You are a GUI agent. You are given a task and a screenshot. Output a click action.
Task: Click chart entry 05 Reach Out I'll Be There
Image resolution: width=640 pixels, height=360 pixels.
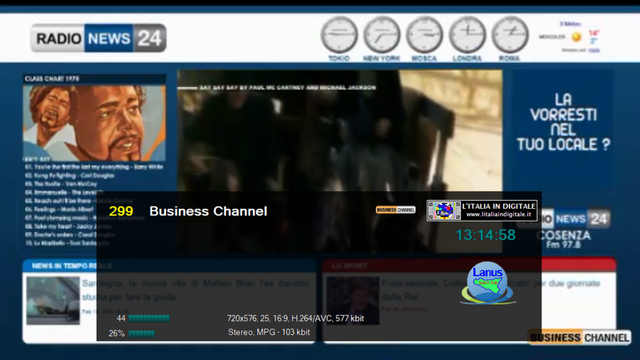pyautogui.click(x=79, y=201)
